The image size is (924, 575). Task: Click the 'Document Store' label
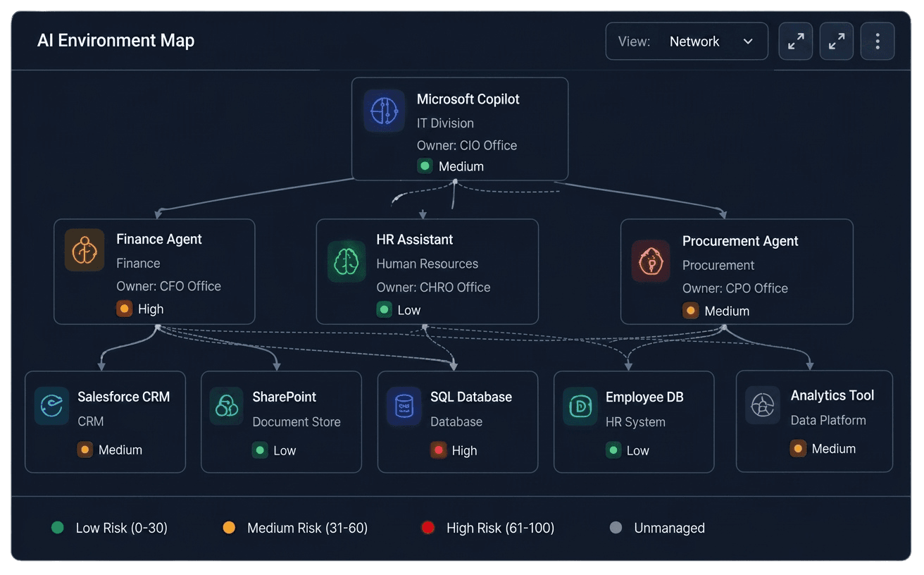click(x=296, y=421)
